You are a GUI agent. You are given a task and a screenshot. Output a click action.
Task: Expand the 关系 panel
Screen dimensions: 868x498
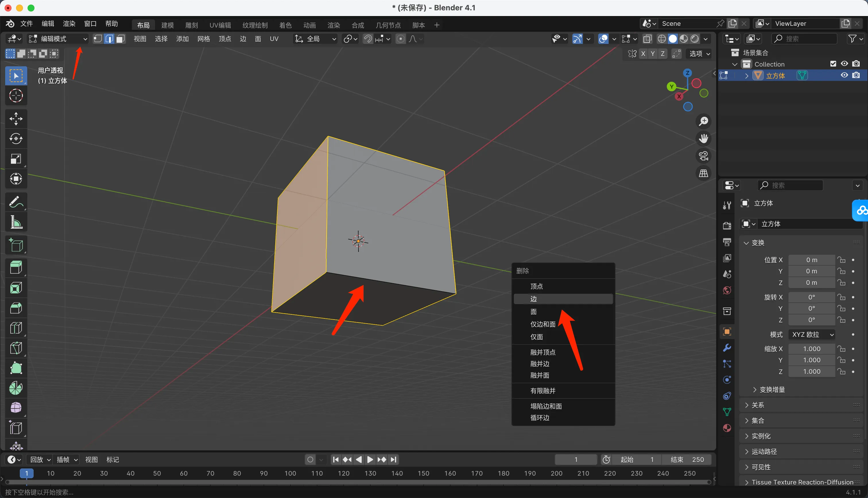758,405
